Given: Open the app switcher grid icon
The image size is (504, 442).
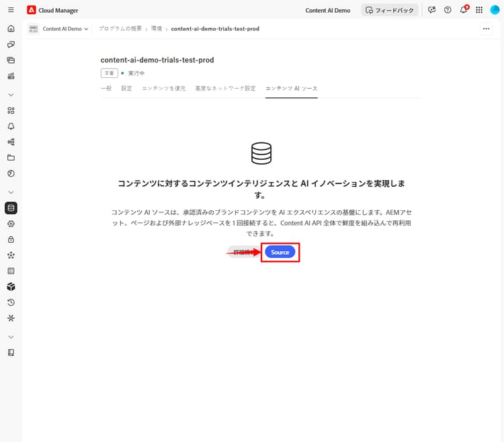Looking at the screenshot, I should pyautogui.click(x=479, y=10).
